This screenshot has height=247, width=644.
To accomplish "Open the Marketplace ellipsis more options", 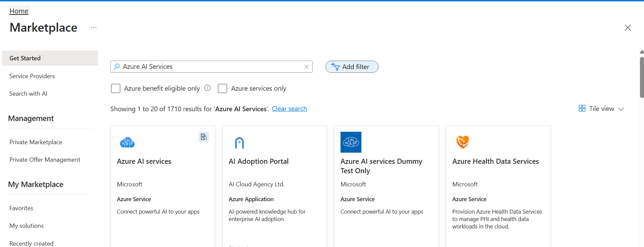I will pos(94,28).
